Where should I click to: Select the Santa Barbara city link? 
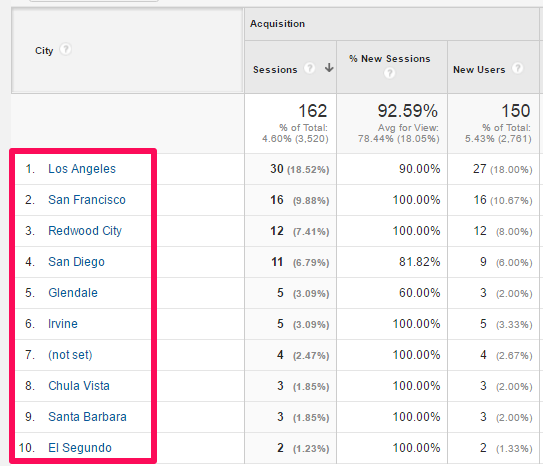[x=87, y=417]
